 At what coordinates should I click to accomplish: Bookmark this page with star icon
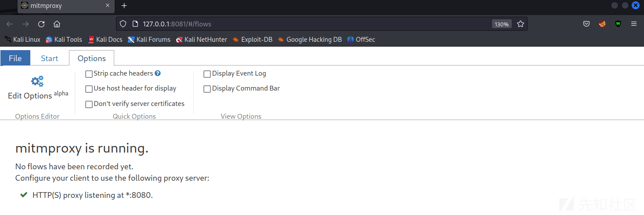[x=521, y=24]
